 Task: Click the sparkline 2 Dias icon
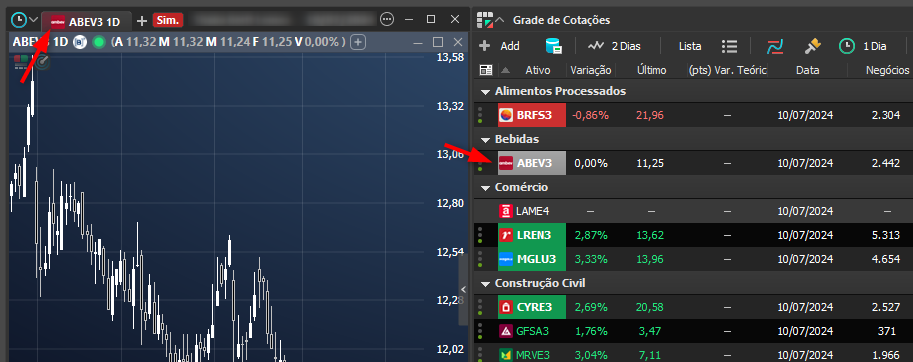pyautogui.click(x=596, y=46)
